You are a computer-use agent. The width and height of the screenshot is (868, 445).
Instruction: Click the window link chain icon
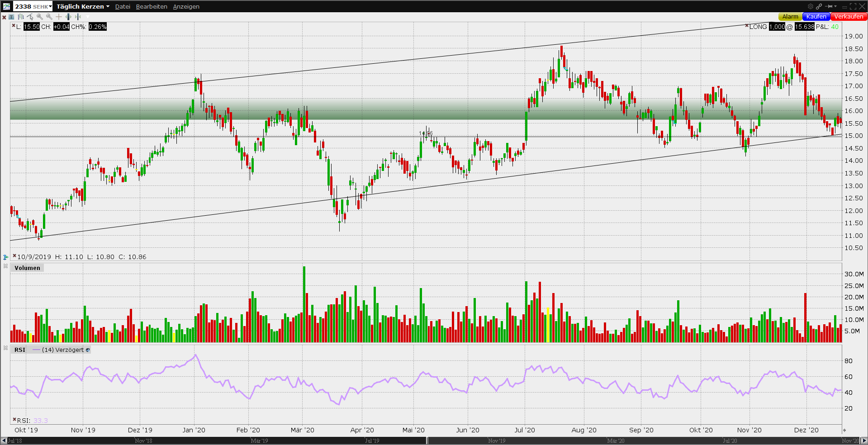coord(819,6)
